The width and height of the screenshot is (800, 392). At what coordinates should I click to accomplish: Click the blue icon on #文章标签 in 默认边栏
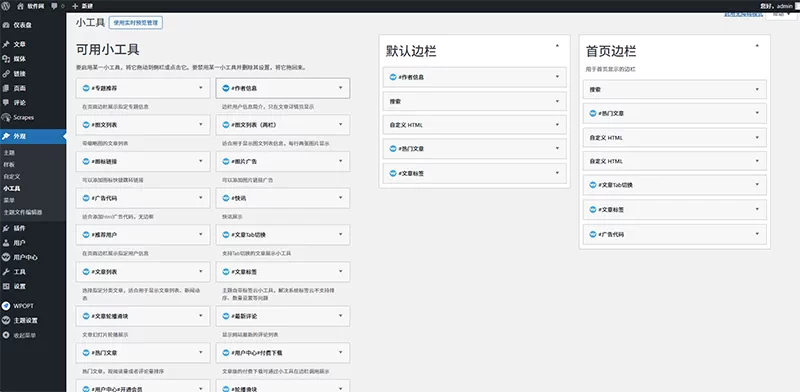pos(393,174)
